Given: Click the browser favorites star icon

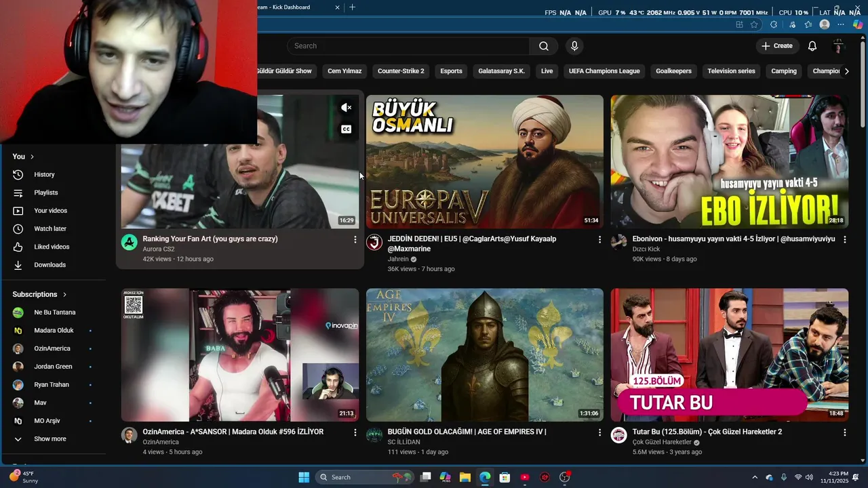Looking at the screenshot, I should [x=754, y=24].
